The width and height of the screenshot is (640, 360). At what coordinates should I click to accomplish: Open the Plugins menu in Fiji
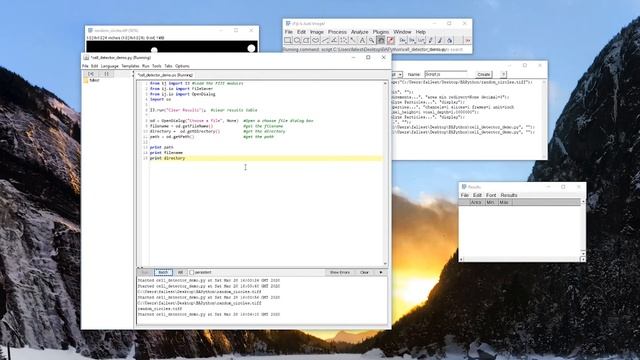coord(381,32)
